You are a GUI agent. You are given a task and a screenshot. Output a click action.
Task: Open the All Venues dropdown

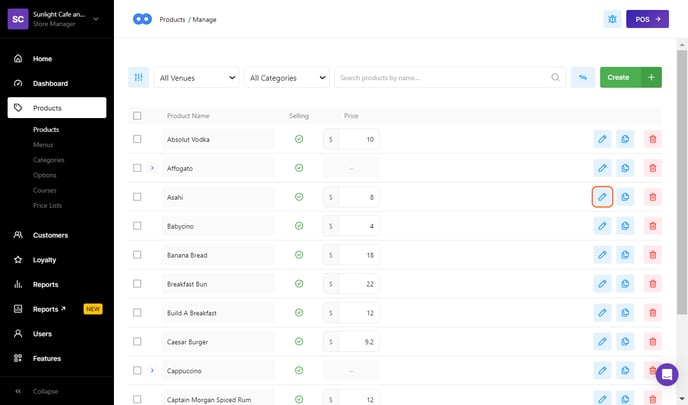coord(197,77)
